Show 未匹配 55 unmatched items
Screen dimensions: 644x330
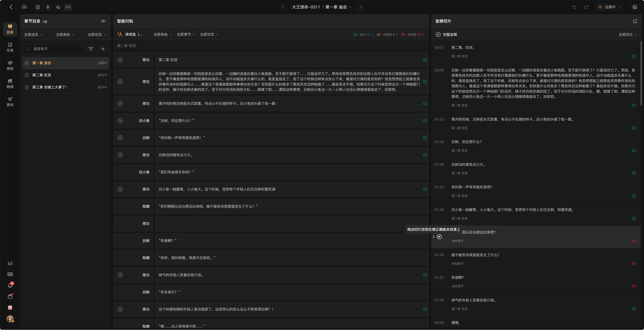click(413, 35)
